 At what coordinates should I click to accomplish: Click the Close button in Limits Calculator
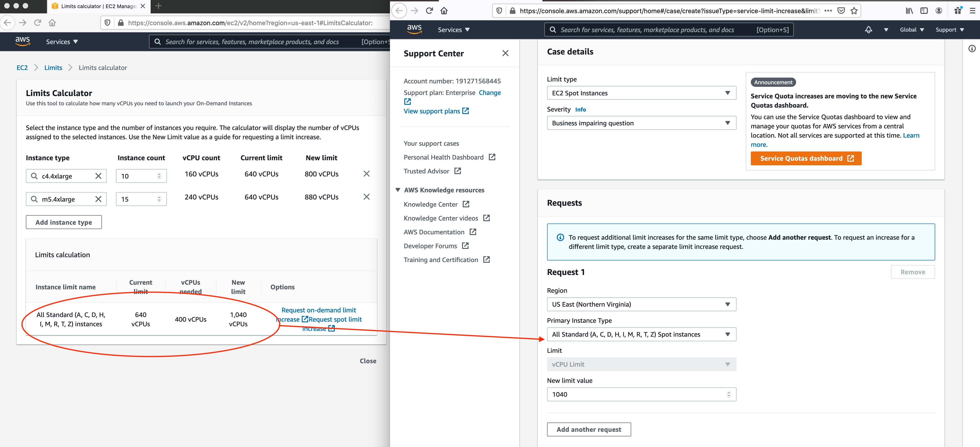click(368, 361)
